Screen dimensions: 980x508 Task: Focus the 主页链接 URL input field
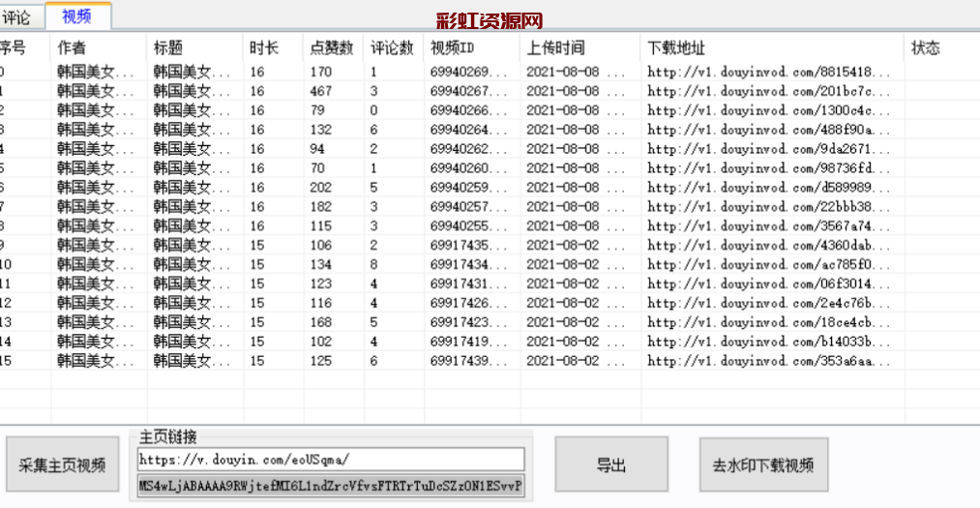[x=330, y=458]
